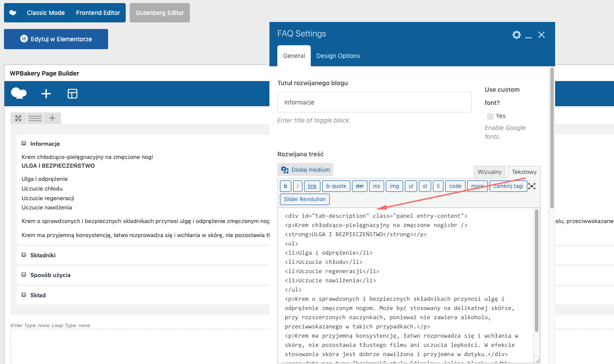Screen dimensions: 614x364
Task: Click the Uczucie regeneracji line in preview
Action: 48,198
